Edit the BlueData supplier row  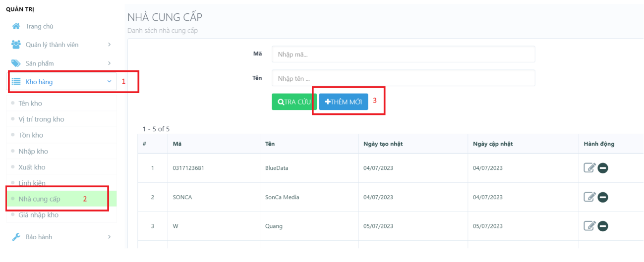589,168
